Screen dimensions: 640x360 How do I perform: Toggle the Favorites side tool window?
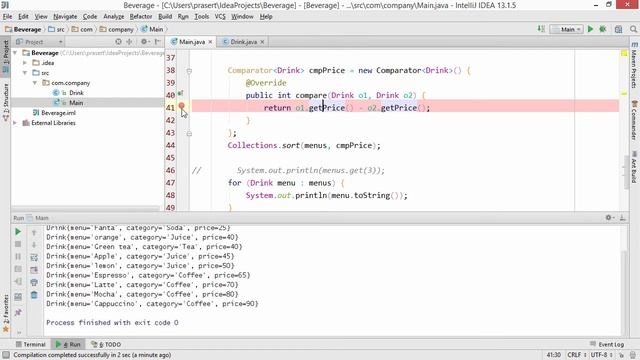click(6, 313)
